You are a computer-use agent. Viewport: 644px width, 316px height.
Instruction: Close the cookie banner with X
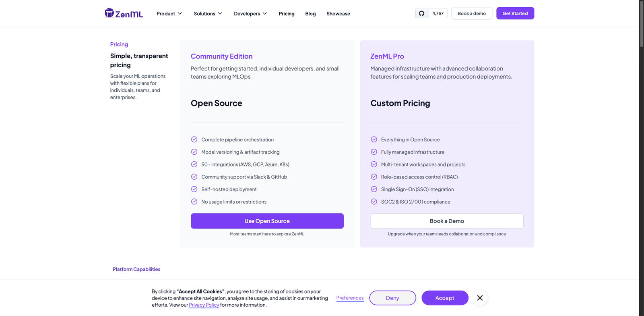(480, 298)
